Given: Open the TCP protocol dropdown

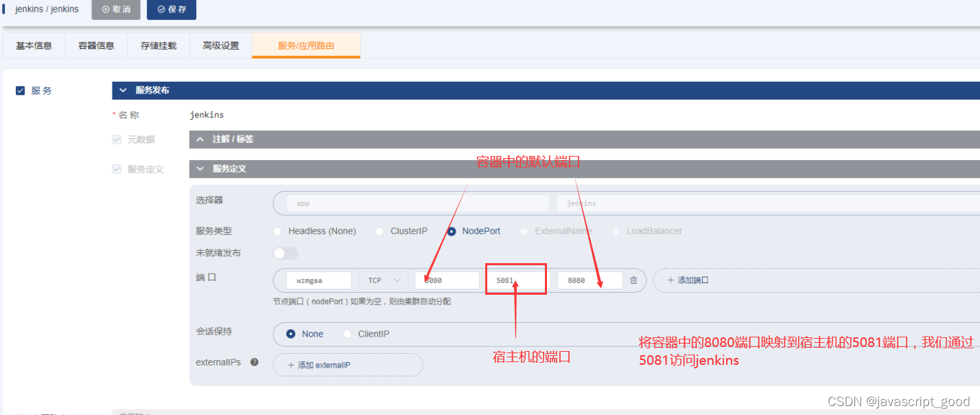Looking at the screenshot, I should tap(383, 280).
